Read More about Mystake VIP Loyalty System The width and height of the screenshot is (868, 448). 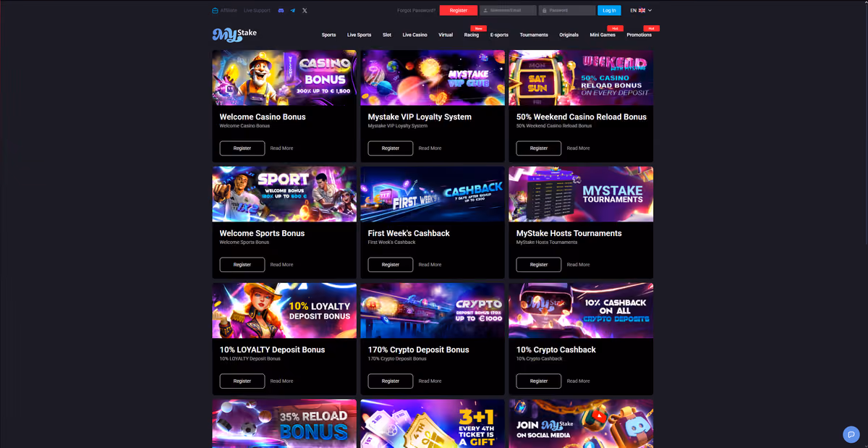430,148
